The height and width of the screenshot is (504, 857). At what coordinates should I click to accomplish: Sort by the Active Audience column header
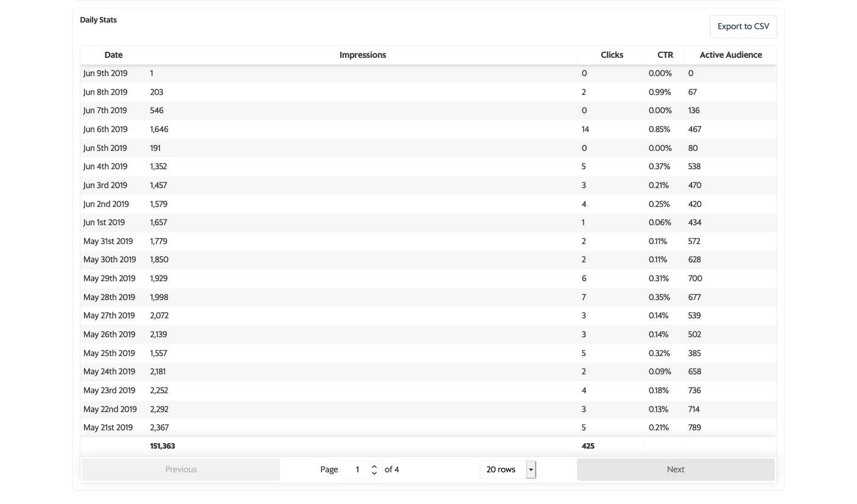point(730,55)
